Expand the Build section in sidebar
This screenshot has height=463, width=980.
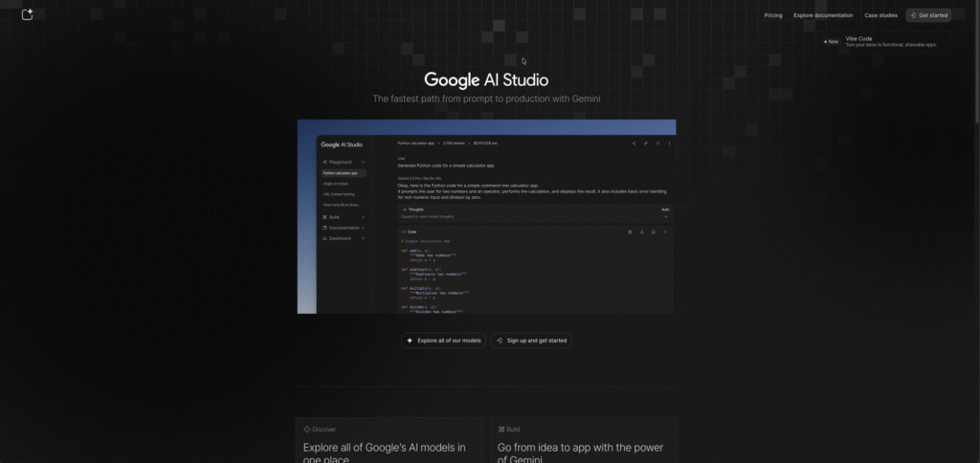(x=363, y=217)
